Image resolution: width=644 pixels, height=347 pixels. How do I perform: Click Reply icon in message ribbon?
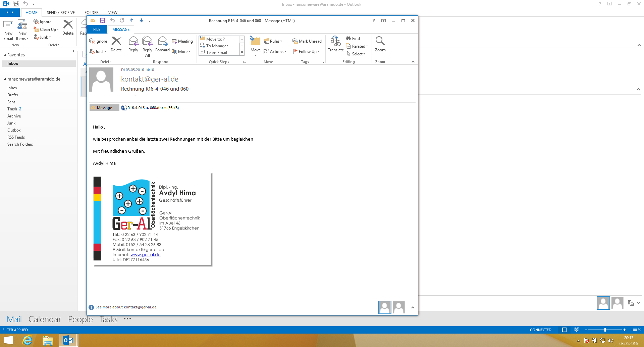133,44
